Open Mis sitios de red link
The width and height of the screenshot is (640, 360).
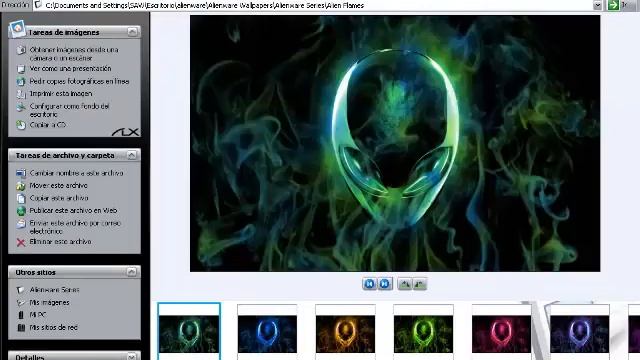[x=53, y=327]
